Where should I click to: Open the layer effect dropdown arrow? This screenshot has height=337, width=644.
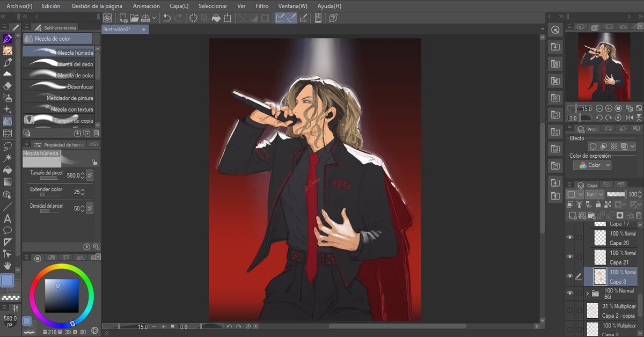[x=633, y=146]
